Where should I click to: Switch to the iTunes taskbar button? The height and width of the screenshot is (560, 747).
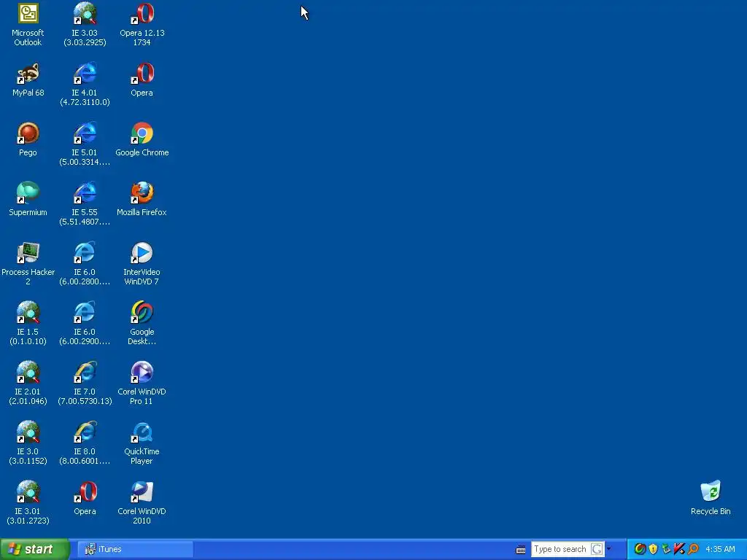[x=135, y=549]
